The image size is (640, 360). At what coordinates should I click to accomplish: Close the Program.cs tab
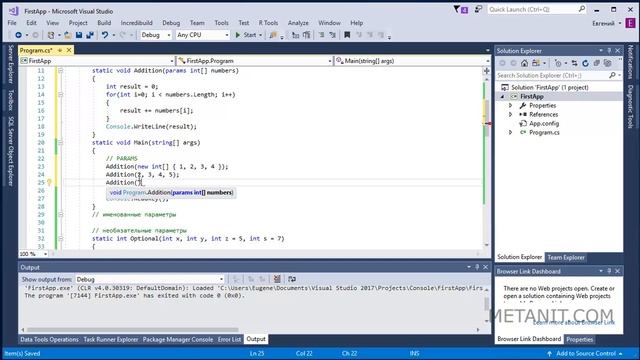click(69, 50)
